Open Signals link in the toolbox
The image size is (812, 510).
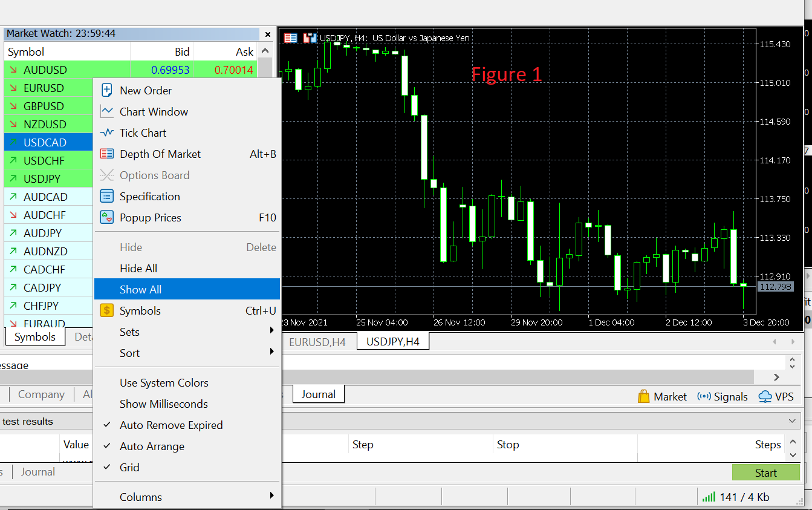pos(723,397)
